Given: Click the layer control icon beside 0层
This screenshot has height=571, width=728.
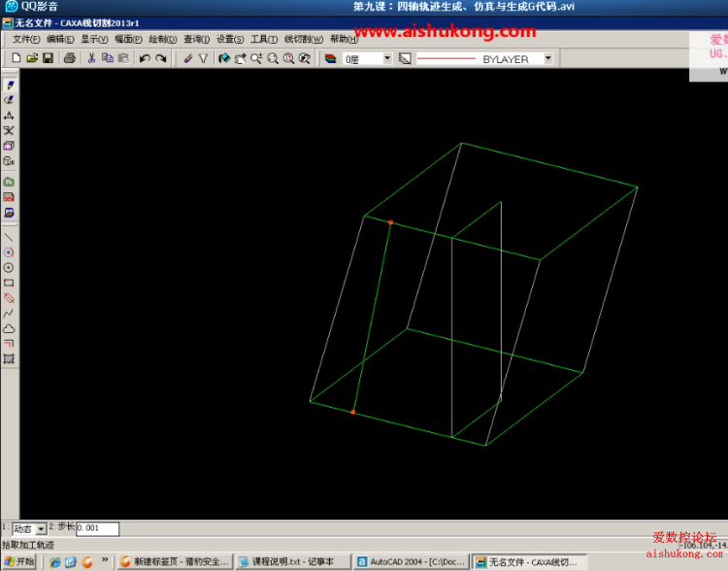Looking at the screenshot, I should point(331,58).
